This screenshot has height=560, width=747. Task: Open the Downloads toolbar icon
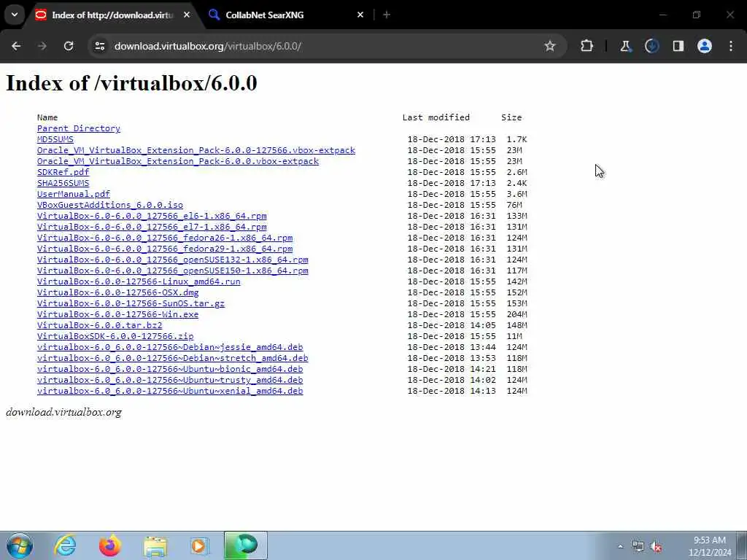(651, 46)
